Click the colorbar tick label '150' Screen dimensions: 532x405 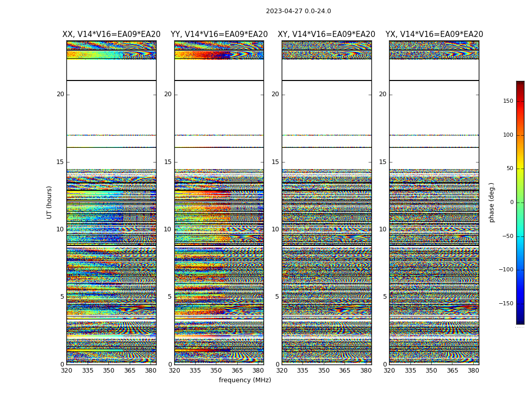pos(508,101)
